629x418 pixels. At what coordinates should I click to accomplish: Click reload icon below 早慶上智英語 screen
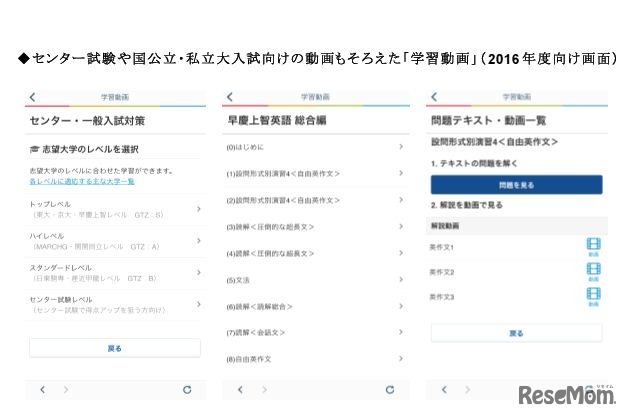pyautogui.click(x=390, y=390)
